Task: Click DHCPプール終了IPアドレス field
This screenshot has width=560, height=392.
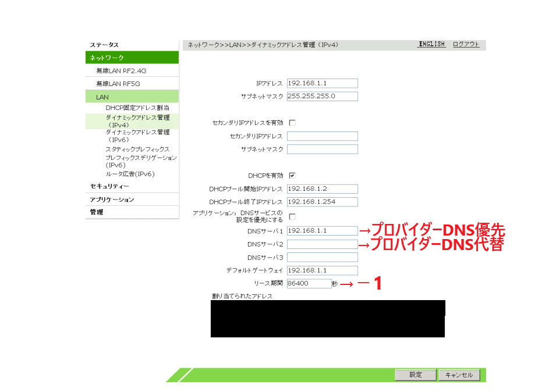Action: [x=322, y=202]
